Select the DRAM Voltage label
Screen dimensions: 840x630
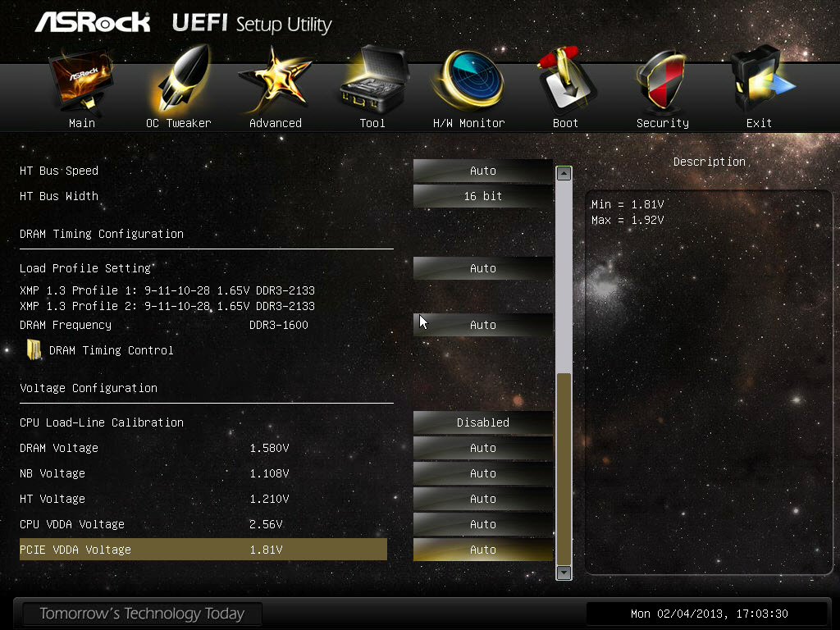[x=59, y=448]
